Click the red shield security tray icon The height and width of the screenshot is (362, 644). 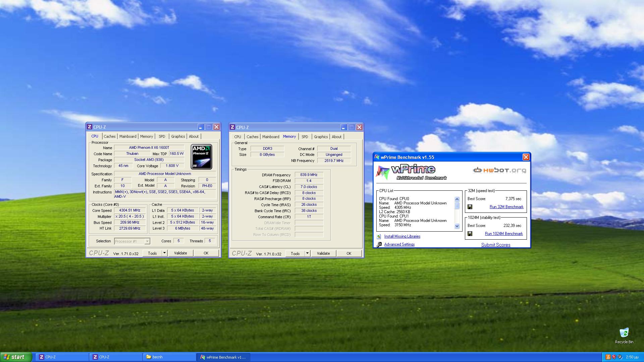click(x=614, y=357)
